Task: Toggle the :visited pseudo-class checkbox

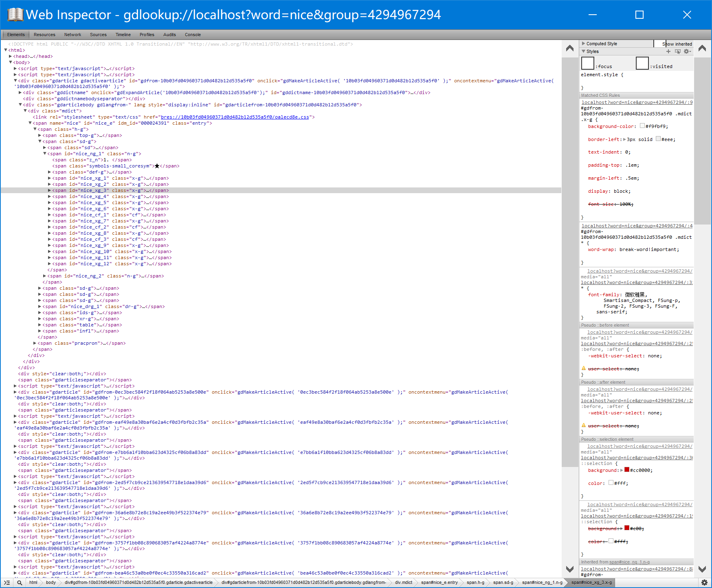Action: 642,63
